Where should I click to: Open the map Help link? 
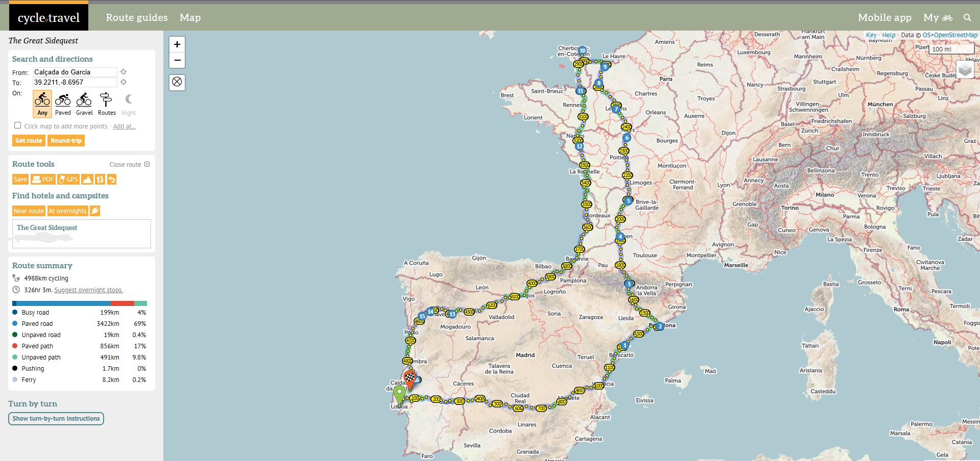(x=889, y=35)
